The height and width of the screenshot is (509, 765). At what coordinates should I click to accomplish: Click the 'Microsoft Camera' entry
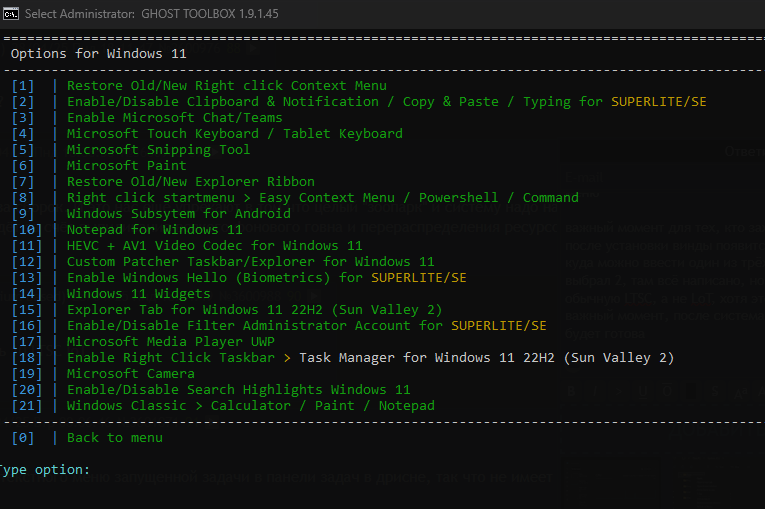pos(131,374)
